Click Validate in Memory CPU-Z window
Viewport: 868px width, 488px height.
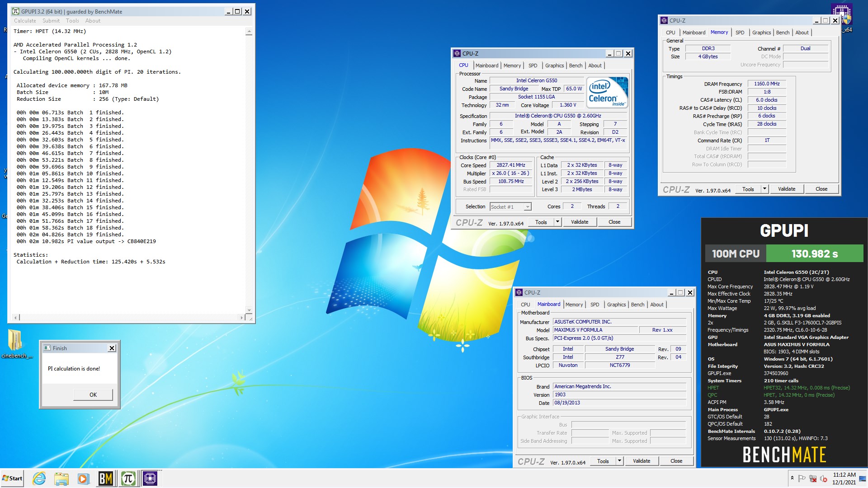(787, 189)
